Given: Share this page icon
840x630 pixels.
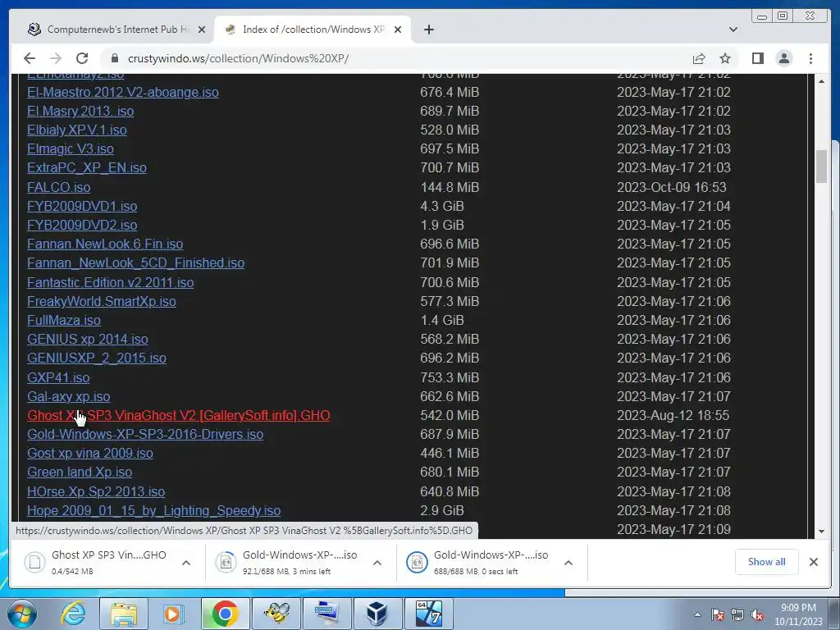Looking at the screenshot, I should [699, 58].
